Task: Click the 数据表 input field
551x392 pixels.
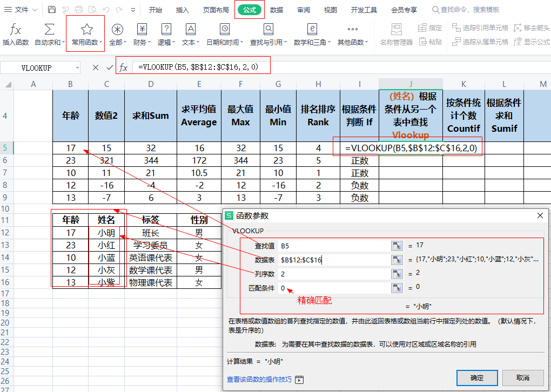Action: [334, 260]
